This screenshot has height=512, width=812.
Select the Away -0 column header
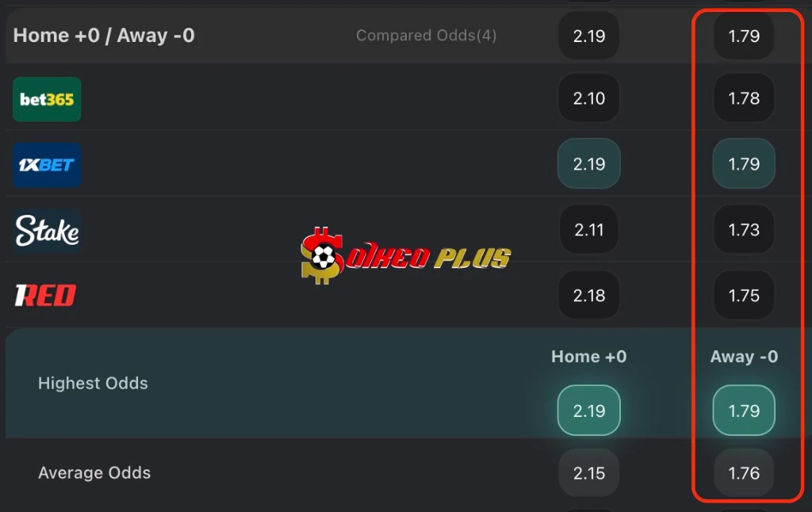click(744, 357)
